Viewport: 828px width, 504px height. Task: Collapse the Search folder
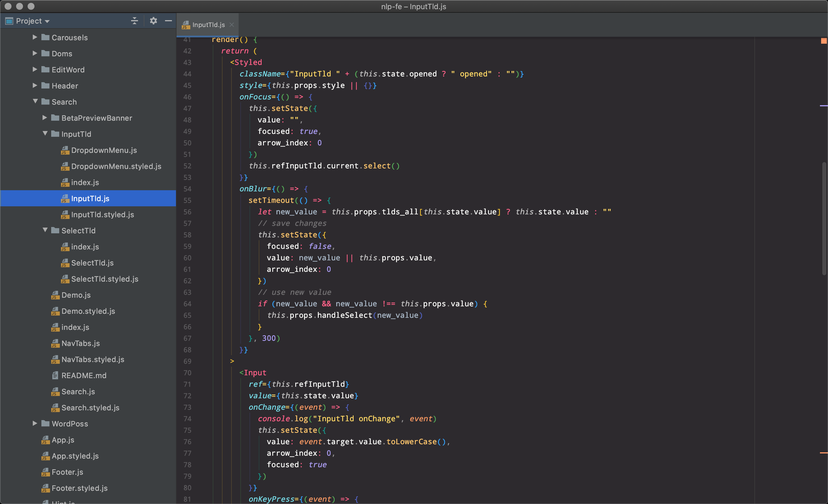tap(35, 101)
